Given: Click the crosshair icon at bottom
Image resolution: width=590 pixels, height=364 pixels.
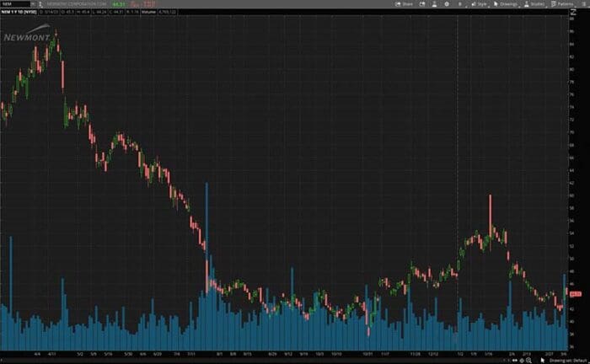Looking at the screenshot, I should (x=522, y=361).
